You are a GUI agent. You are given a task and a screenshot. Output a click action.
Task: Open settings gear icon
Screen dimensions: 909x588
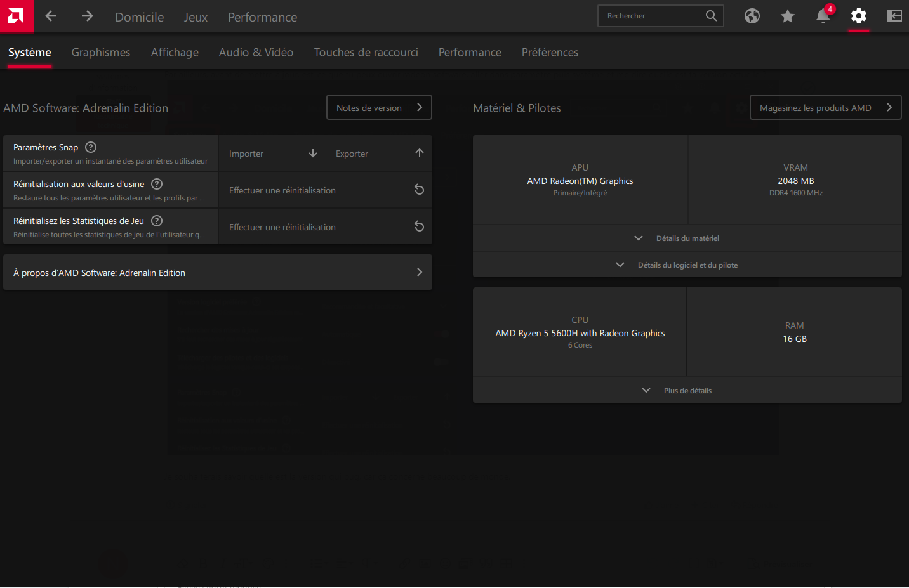click(859, 16)
